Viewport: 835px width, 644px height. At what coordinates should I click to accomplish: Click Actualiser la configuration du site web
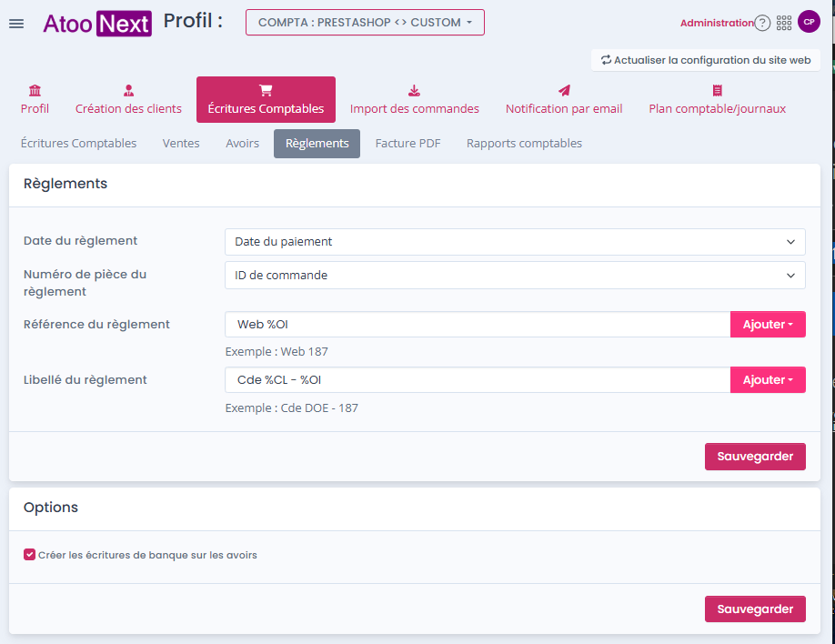706,60
